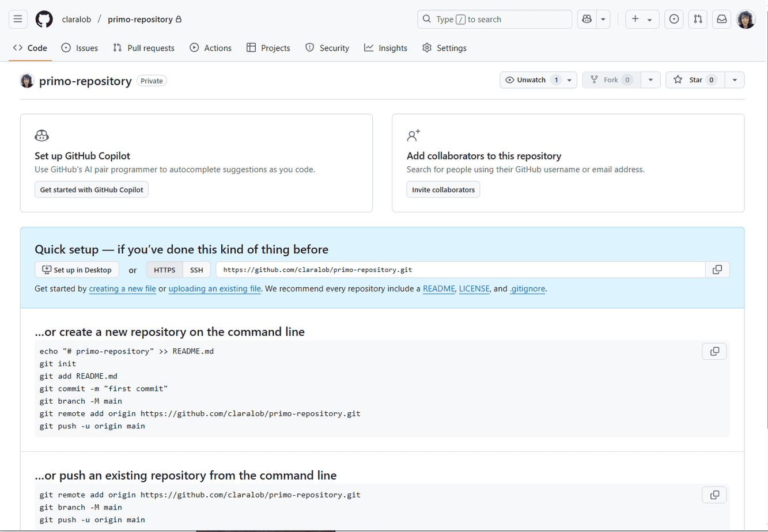Copy the repository clone URL
Image resolution: width=768 pixels, height=532 pixels.
tap(717, 269)
